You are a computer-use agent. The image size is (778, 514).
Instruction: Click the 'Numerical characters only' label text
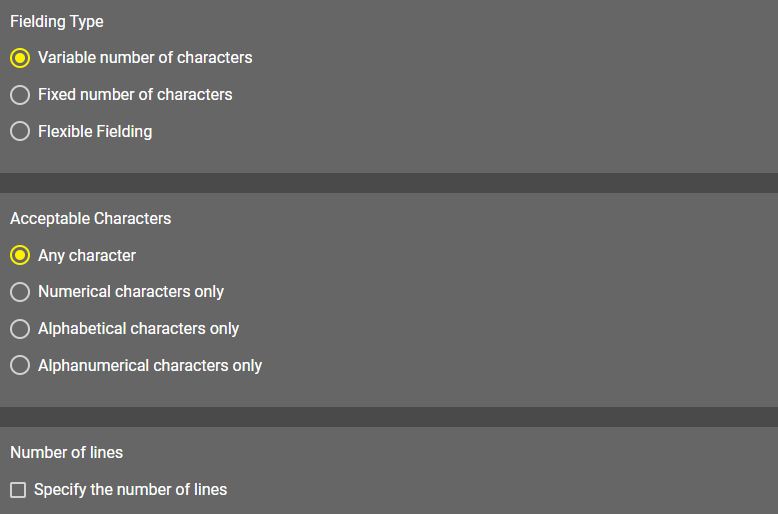coord(131,292)
